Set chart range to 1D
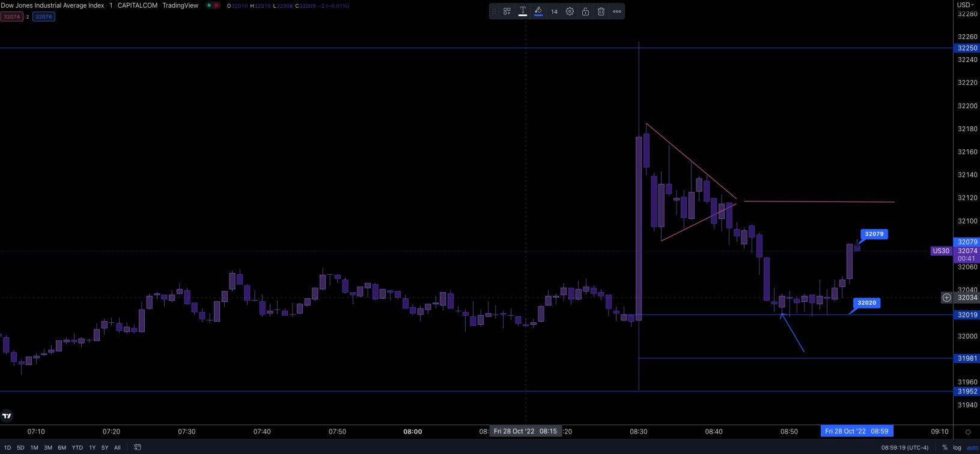Image resolution: width=980 pixels, height=454 pixels. pos(7,447)
